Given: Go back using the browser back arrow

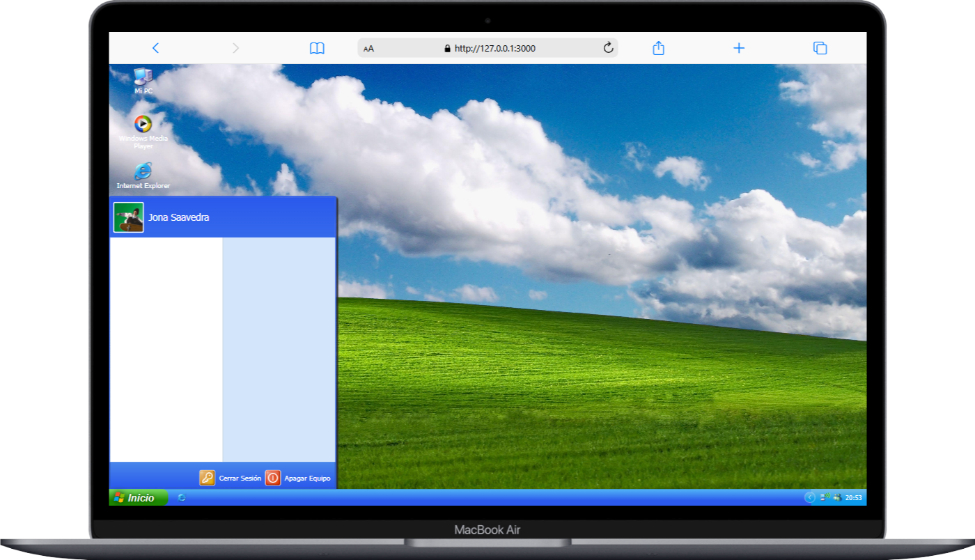Looking at the screenshot, I should [x=155, y=48].
